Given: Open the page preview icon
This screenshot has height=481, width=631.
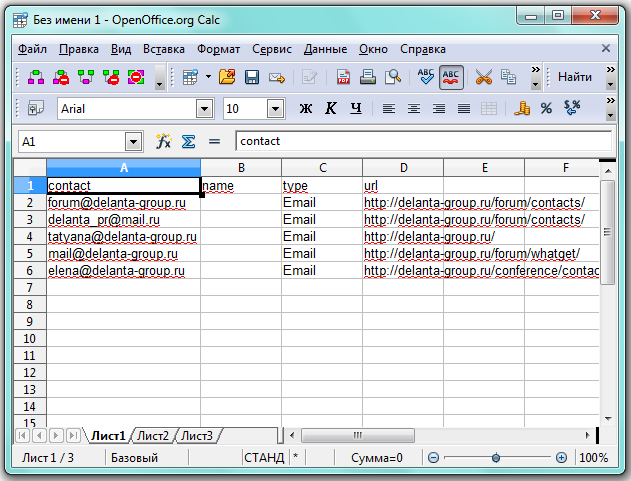Looking at the screenshot, I should click(392, 77).
